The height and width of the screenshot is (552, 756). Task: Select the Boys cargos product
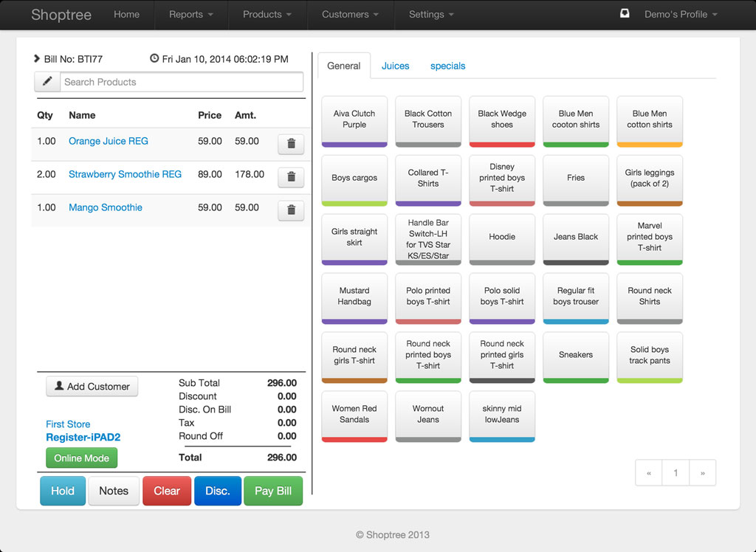tap(354, 180)
